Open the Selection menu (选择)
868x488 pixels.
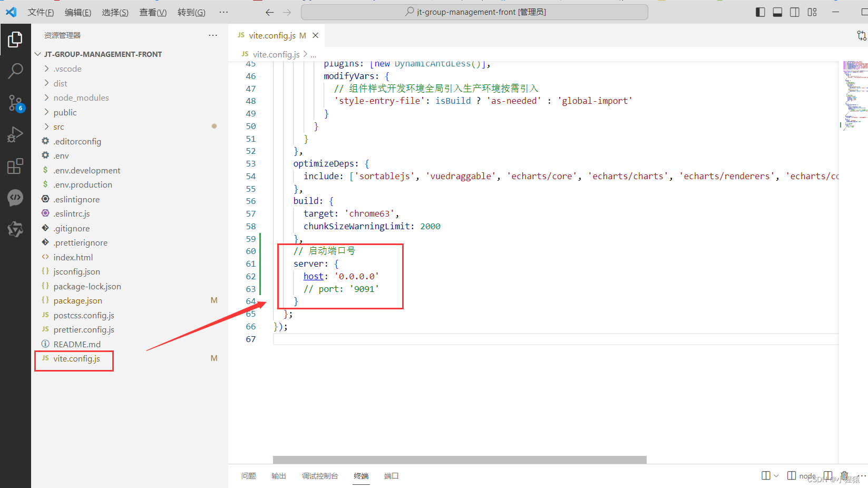(x=115, y=12)
